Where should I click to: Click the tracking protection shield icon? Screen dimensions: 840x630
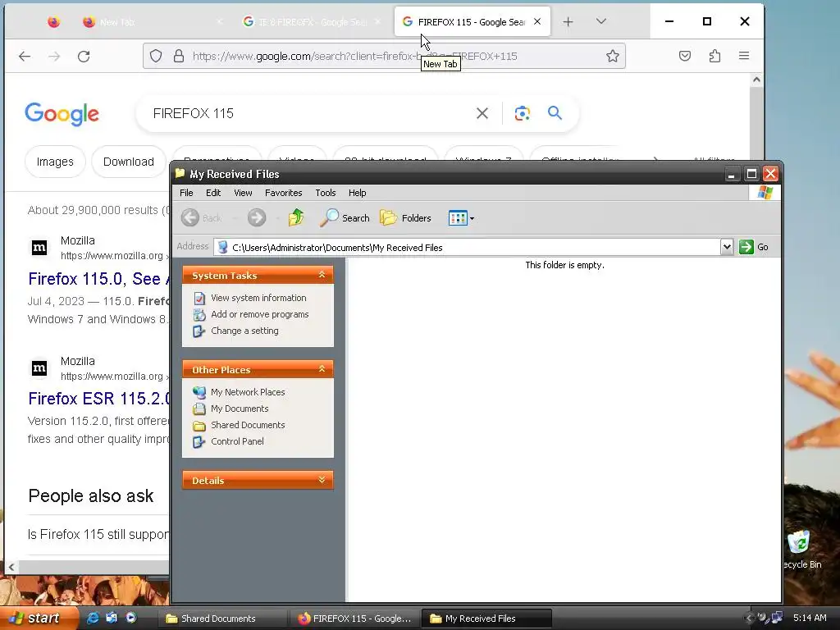pyautogui.click(x=156, y=57)
